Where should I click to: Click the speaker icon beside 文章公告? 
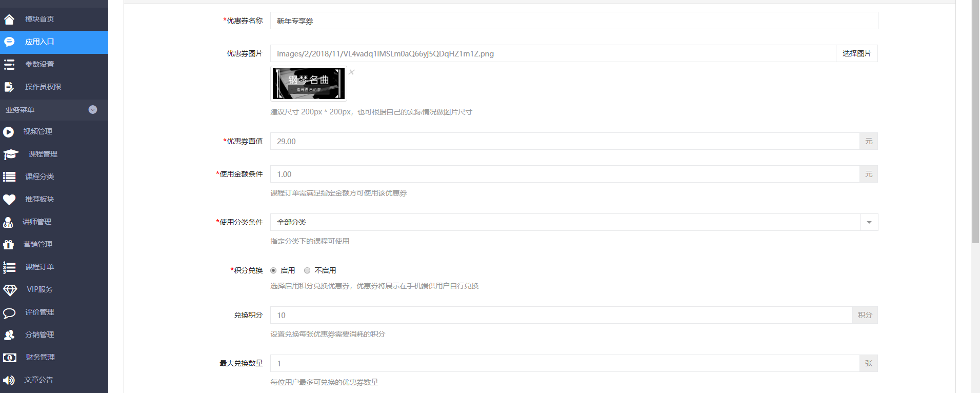[9, 380]
